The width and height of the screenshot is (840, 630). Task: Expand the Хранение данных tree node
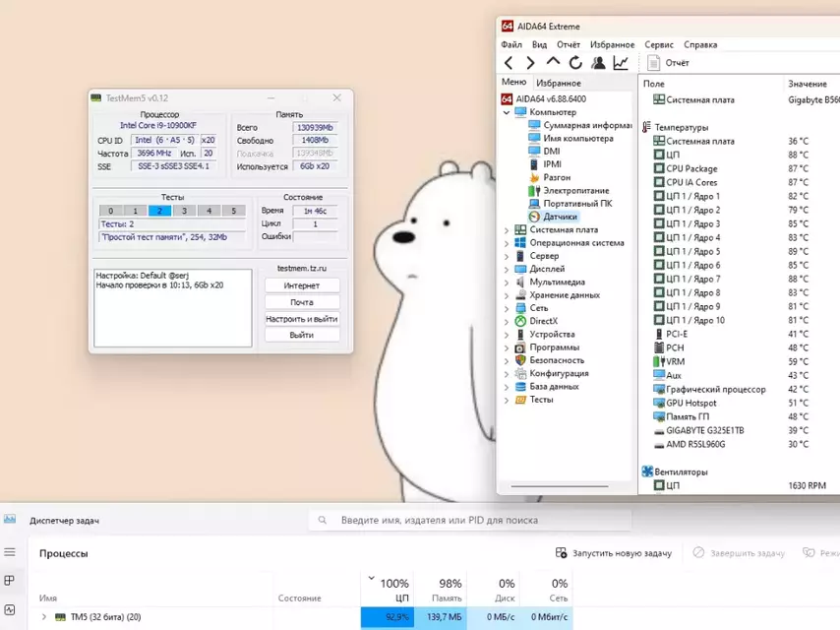click(507, 295)
